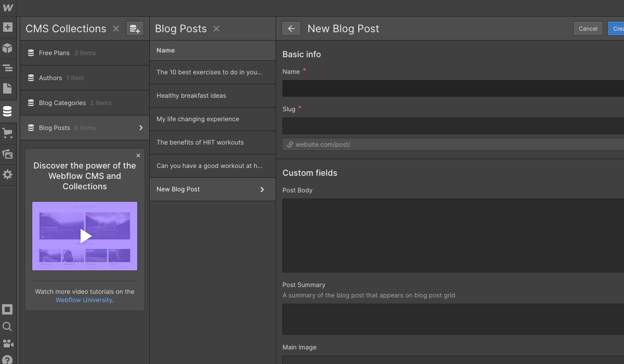This screenshot has width=624, height=364.
Task: Open the Pages panel
Action: point(7,88)
